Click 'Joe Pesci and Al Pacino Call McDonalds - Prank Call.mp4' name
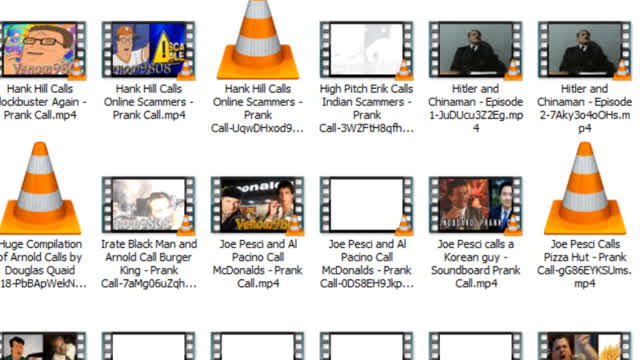 (x=258, y=264)
